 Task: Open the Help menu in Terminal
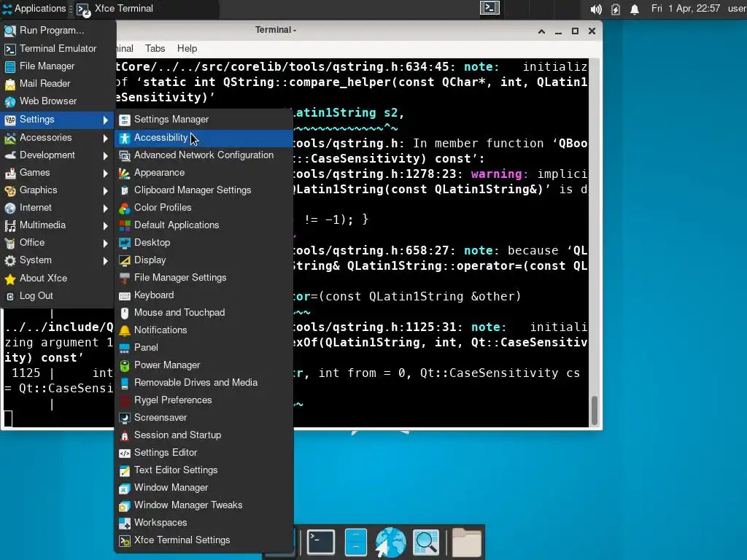coord(187,49)
